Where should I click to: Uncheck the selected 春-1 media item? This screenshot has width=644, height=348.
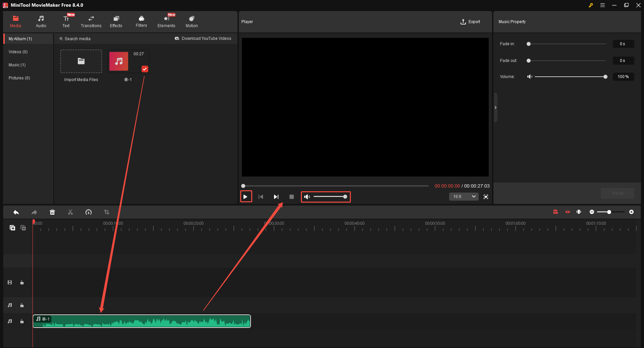(x=145, y=69)
